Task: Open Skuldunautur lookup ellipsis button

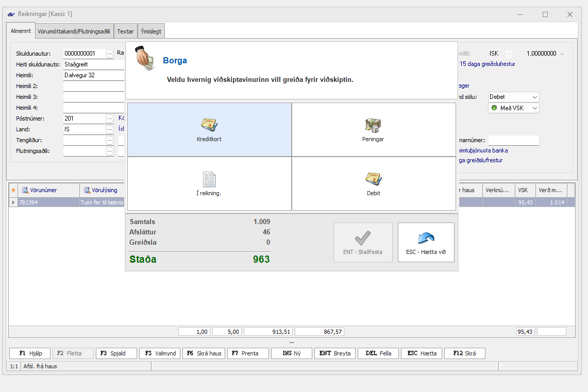Action: 110,54
